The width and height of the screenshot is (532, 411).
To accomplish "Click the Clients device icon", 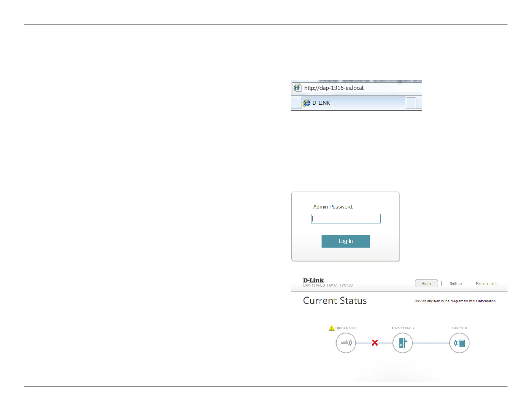I will (459, 343).
